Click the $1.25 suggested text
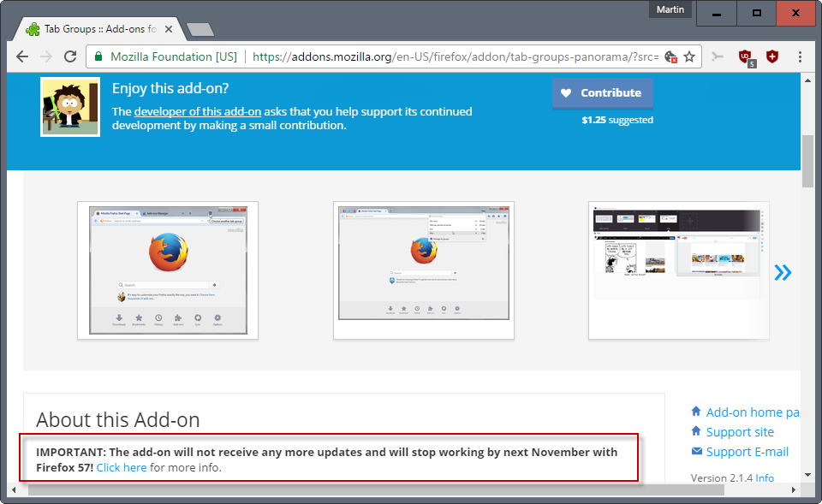The image size is (822, 504). pos(617,120)
